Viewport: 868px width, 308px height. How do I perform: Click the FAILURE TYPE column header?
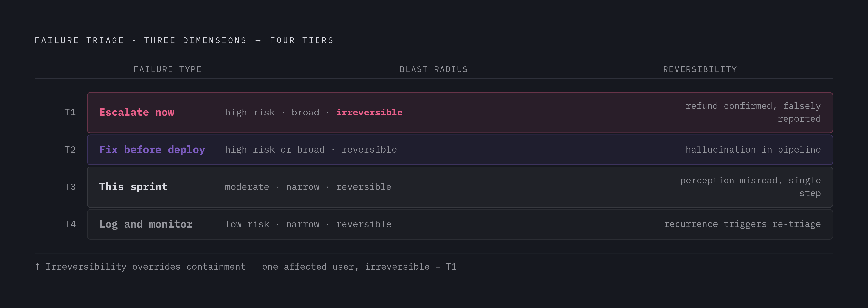pyautogui.click(x=168, y=69)
